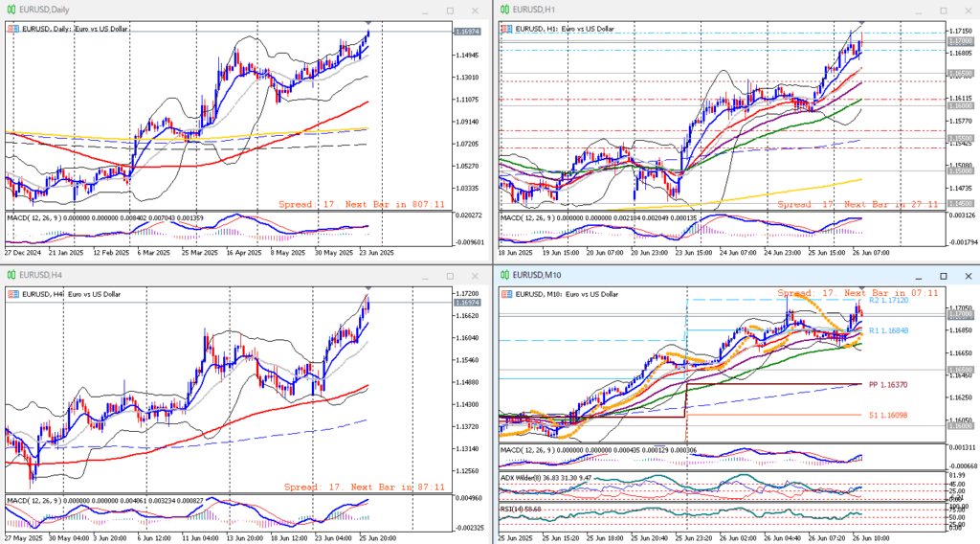Click the Daily chart header 'Euro vs US Dollar'
The image size is (980, 544).
pos(100,29)
